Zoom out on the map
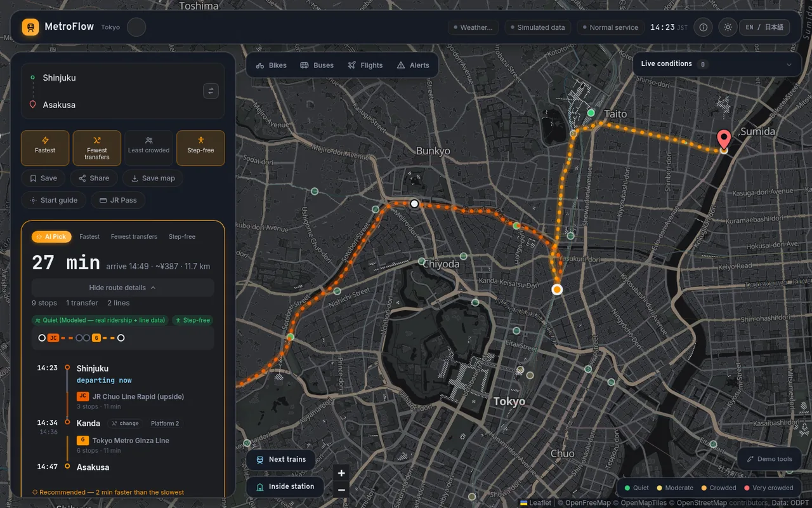The image size is (812, 508). coord(341,490)
